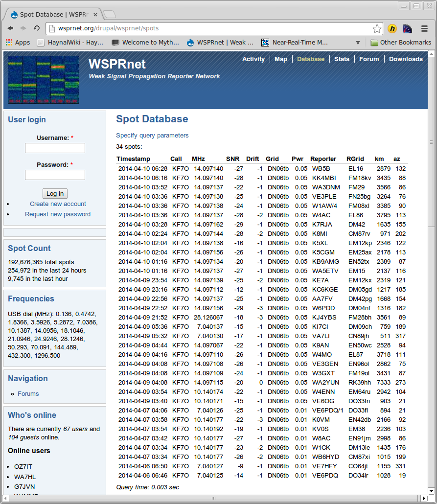The width and height of the screenshot is (437, 504).
Task: Close the Spot Database browser tab
Action: pos(95,15)
